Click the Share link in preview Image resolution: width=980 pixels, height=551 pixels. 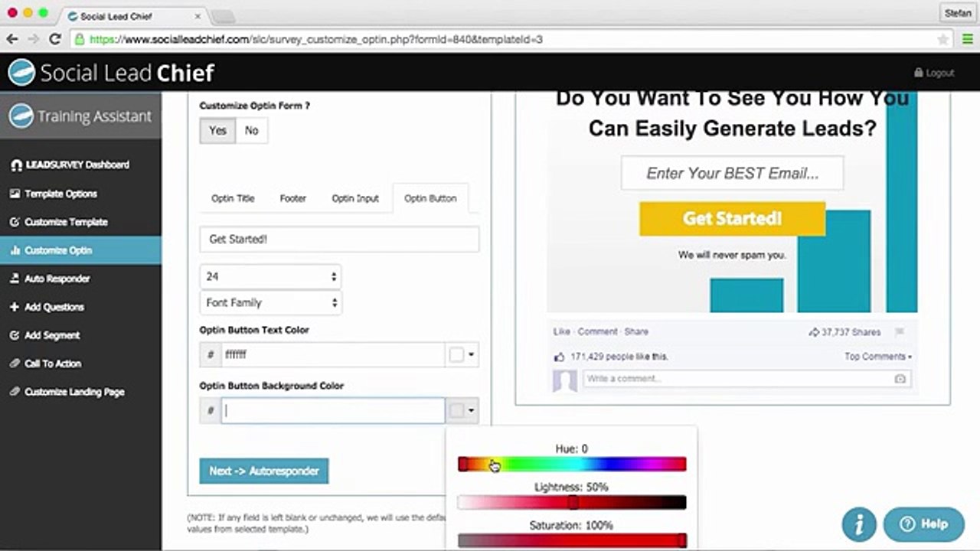(x=636, y=332)
